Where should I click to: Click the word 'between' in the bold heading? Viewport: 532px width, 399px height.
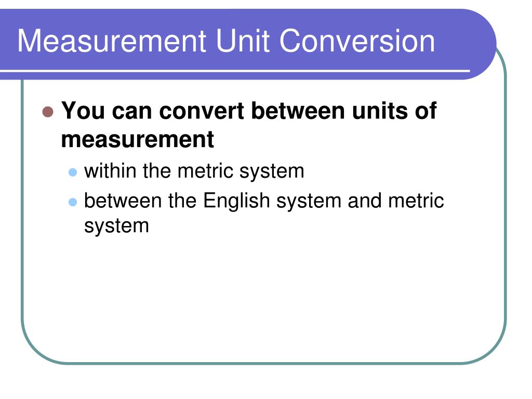(x=298, y=111)
